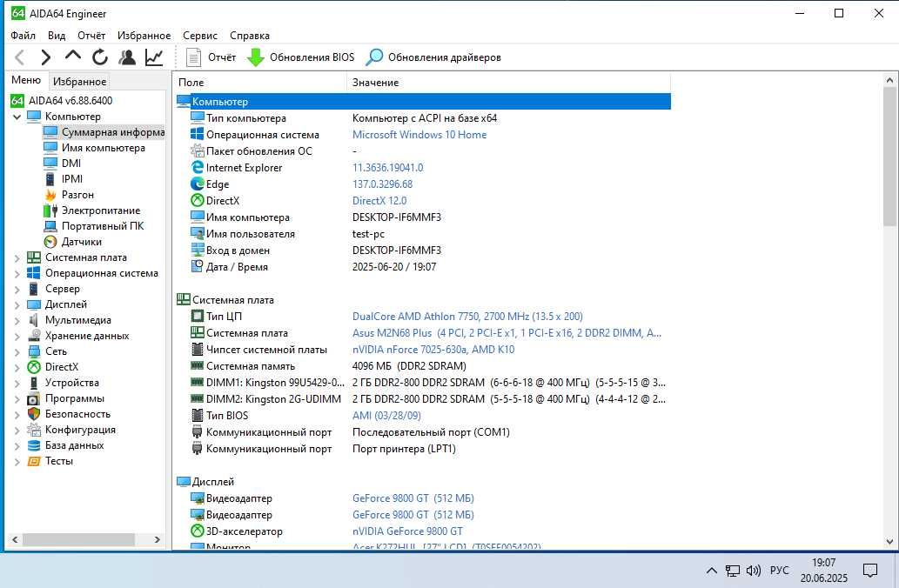Open the Asus M2N68 Plus motherboard link

(x=507, y=333)
